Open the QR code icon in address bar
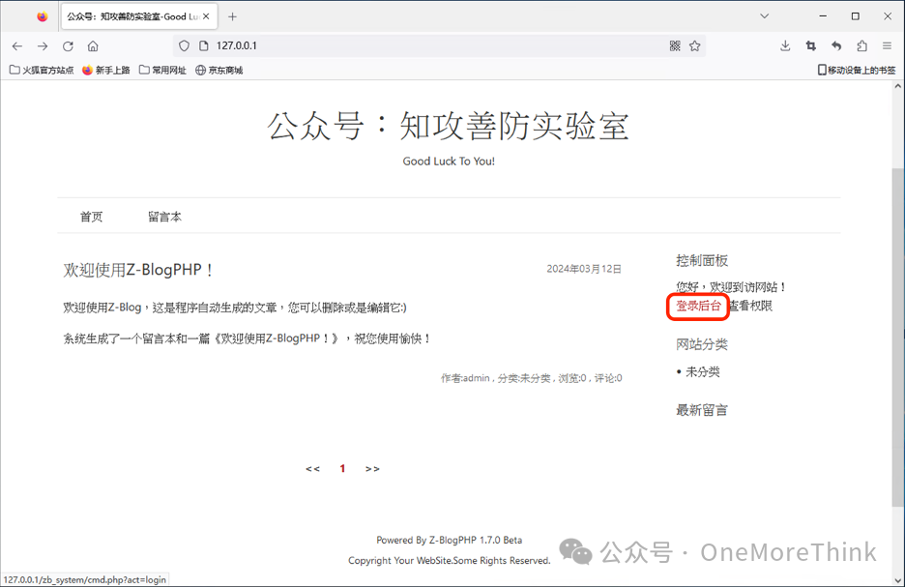 [x=675, y=45]
